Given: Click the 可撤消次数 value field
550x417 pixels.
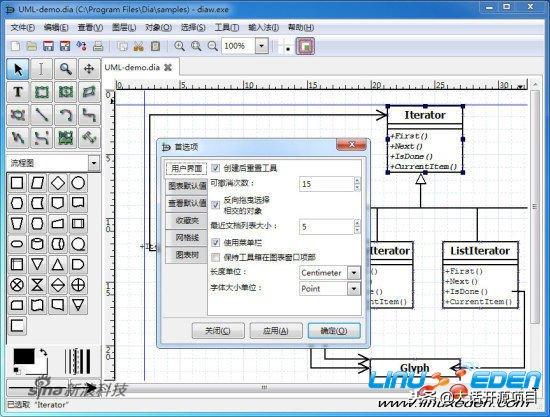Looking at the screenshot, I should [x=326, y=184].
